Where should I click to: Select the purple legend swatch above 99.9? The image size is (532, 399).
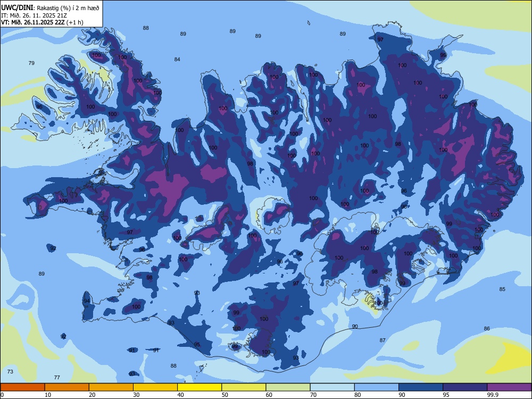coord(509,387)
